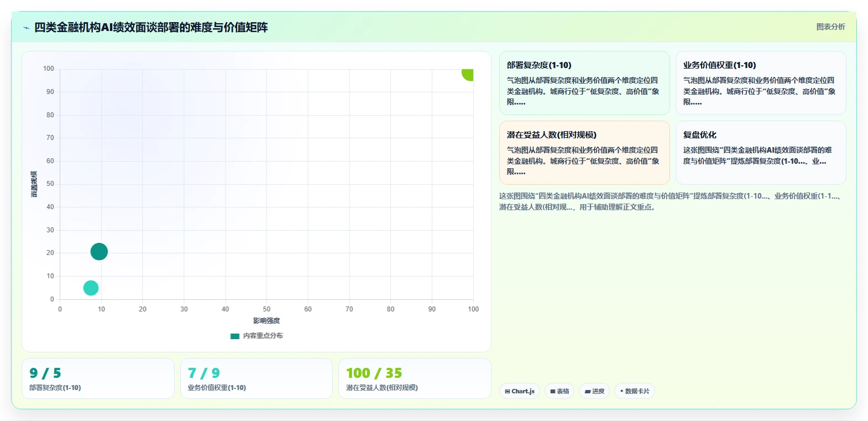Image resolution: width=868 pixels, height=421 pixels.
Task: Click the 影响强度 x-axis title
Action: click(x=266, y=321)
